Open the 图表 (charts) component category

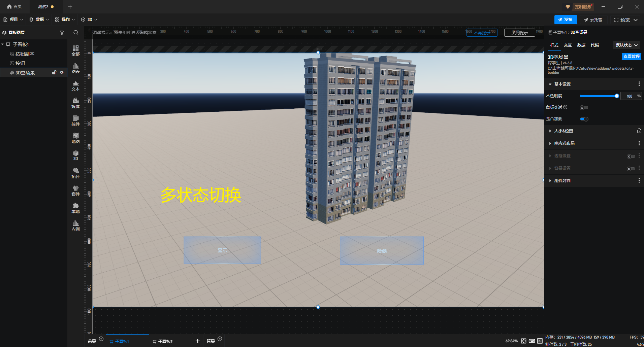pyautogui.click(x=75, y=68)
